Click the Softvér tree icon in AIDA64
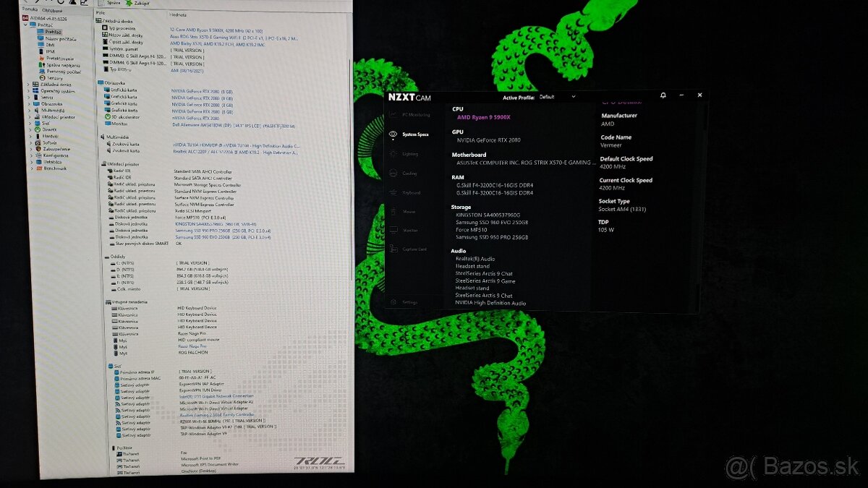Viewport: 868px width, 488px height. (x=37, y=142)
